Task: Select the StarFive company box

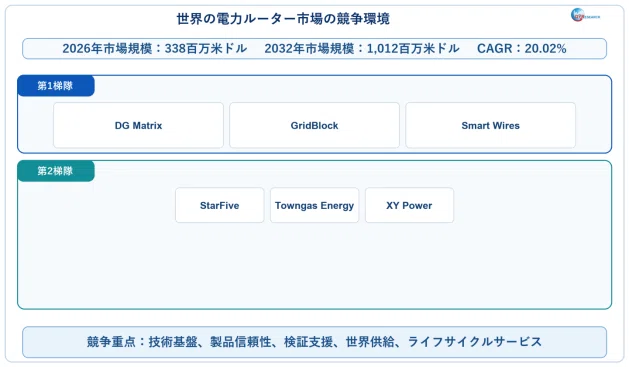Action: (219, 205)
